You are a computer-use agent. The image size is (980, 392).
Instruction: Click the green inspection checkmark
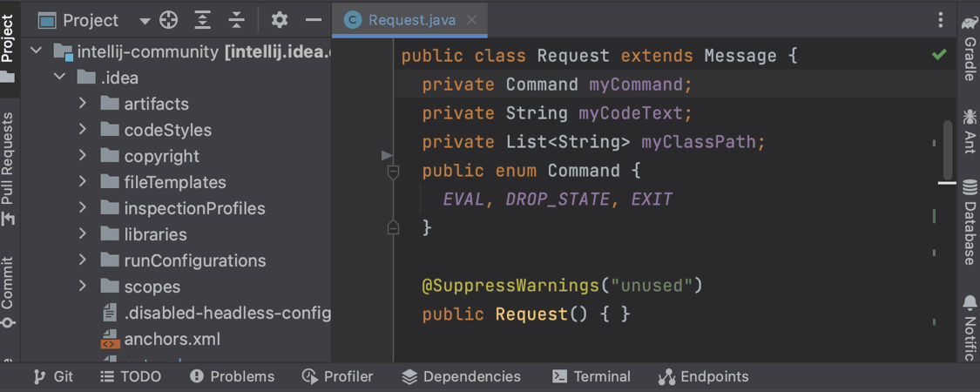[x=939, y=55]
